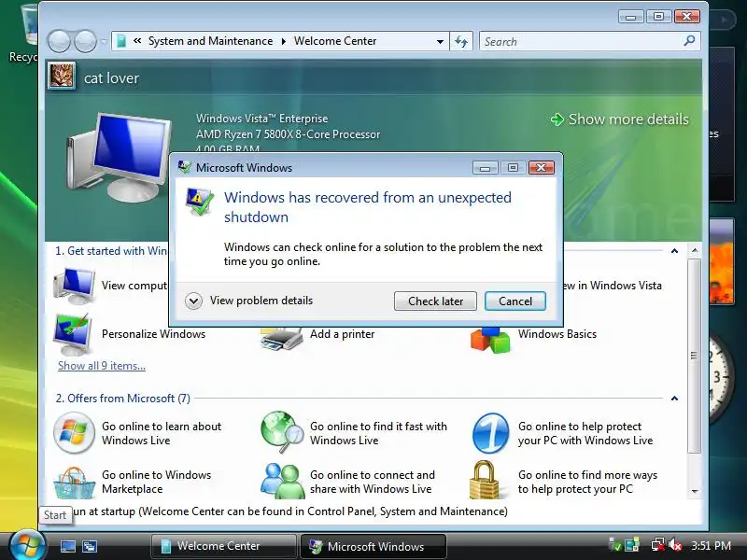Viewport: 747px width, 560px height.
Task: Click the large computer image
Action: [120, 157]
